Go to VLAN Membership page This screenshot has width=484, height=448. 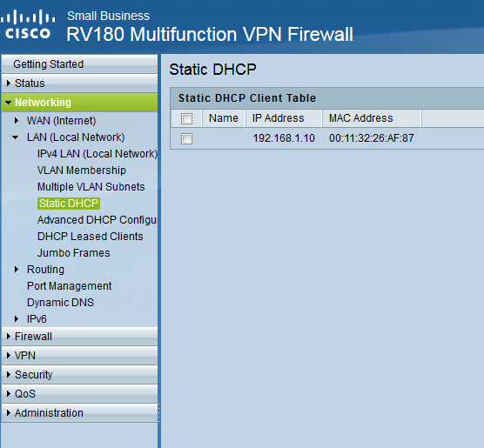[x=82, y=171]
